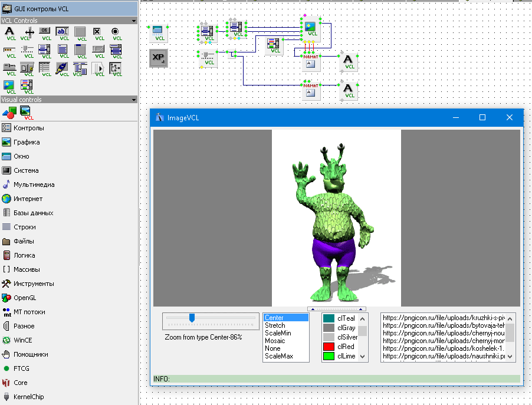This screenshot has height=405, width=532.
Task: Select the Image VCL element on the scheme
Action: click(311, 28)
